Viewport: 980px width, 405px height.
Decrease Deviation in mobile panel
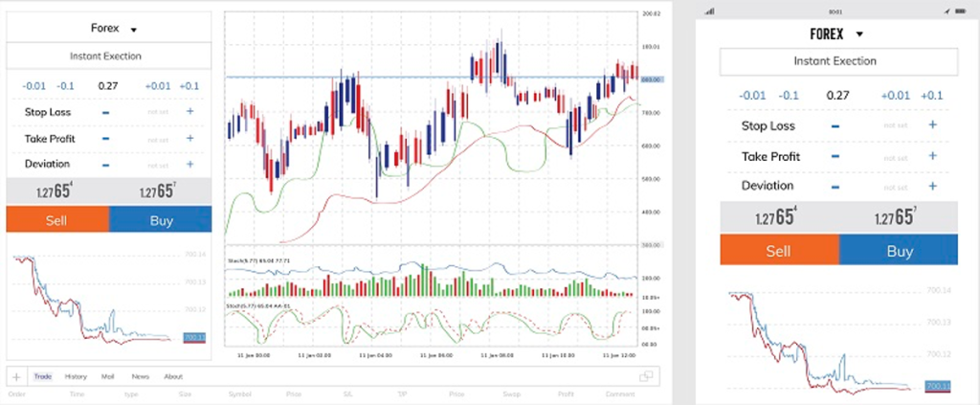(835, 187)
